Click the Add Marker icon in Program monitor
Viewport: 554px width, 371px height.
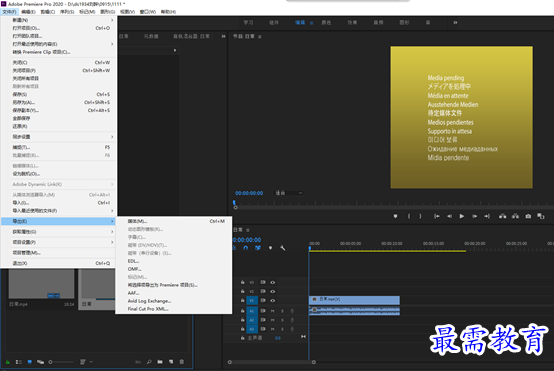click(395, 216)
